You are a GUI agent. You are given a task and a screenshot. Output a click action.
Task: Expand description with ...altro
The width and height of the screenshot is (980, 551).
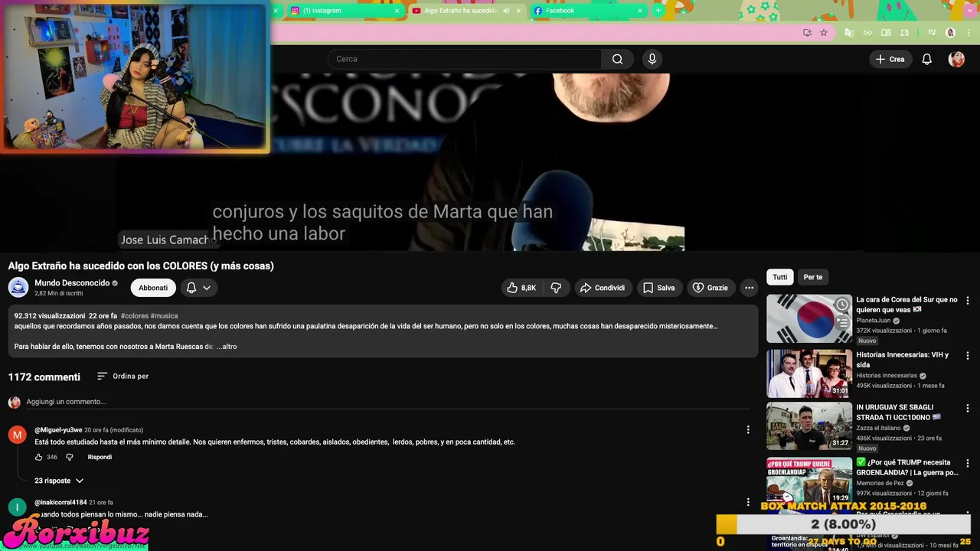point(227,347)
